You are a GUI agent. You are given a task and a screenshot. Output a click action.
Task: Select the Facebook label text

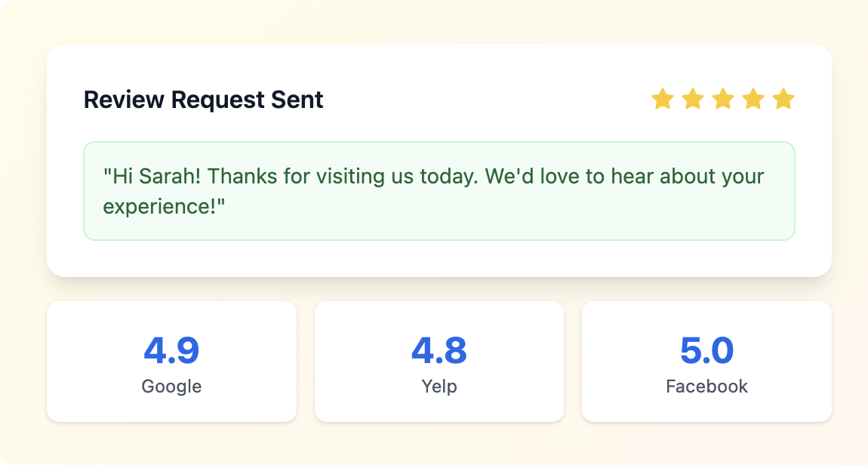[x=707, y=386]
